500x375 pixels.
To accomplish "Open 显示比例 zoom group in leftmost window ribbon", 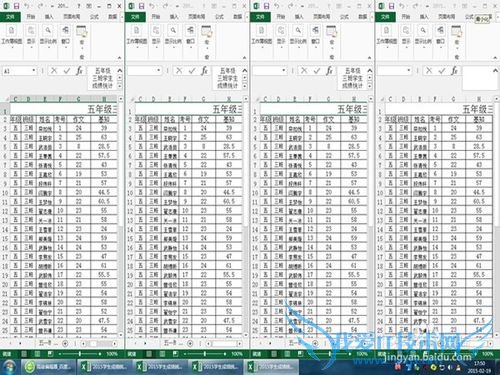I will tap(48, 36).
